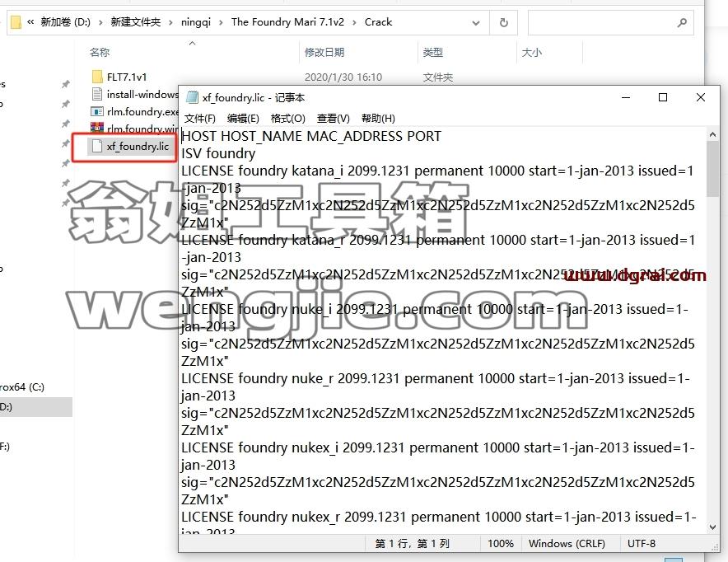Select rlm.foundry.exe in Explorer file list
728x562 pixels.
coord(142,111)
